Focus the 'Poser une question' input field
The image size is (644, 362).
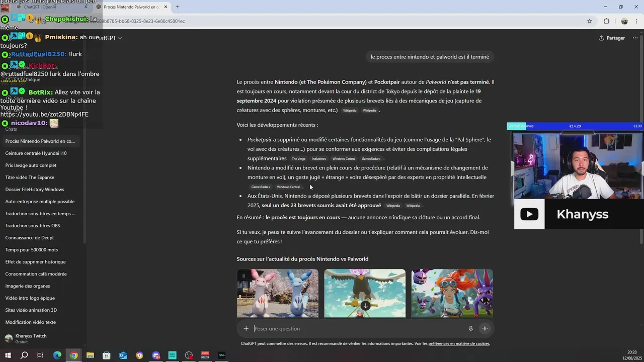pyautogui.click(x=357, y=329)
